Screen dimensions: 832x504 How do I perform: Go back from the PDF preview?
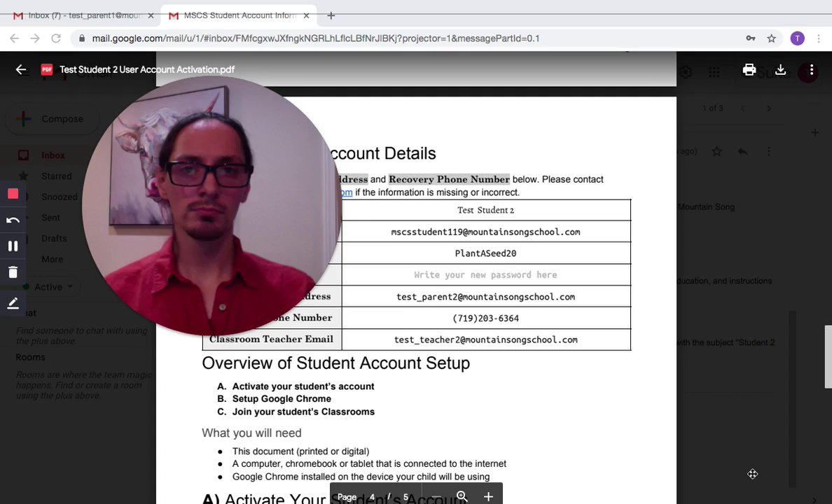pos(21,69)
